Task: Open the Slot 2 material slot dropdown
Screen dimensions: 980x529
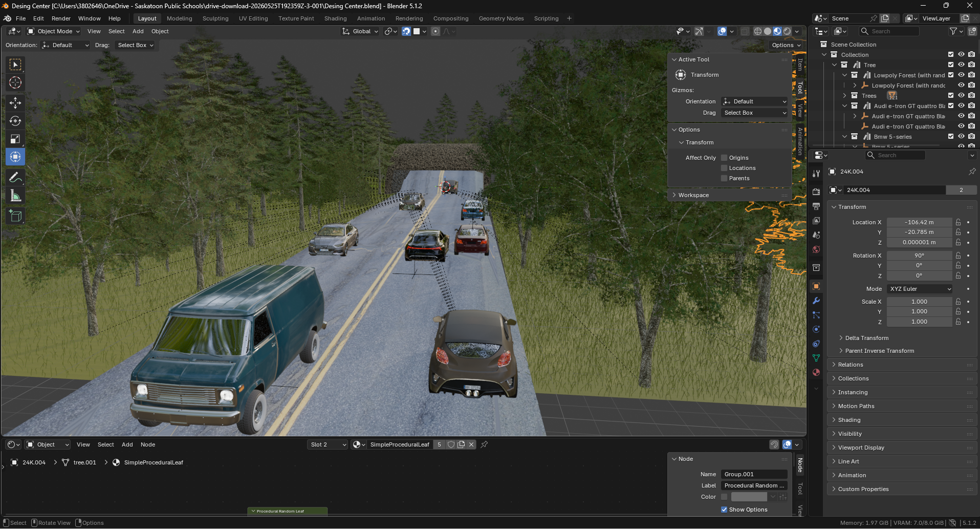Action: click(x=328, y=445)
